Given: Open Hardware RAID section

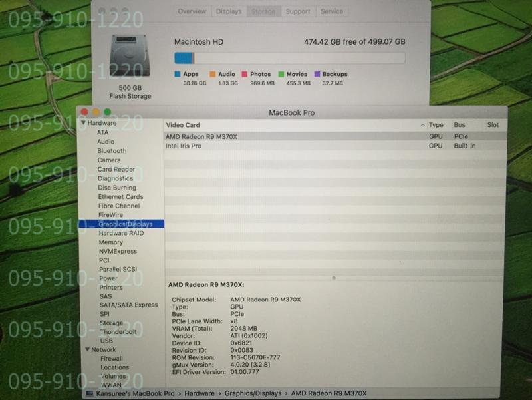Looking at the screenshot, I should (121, 233).
